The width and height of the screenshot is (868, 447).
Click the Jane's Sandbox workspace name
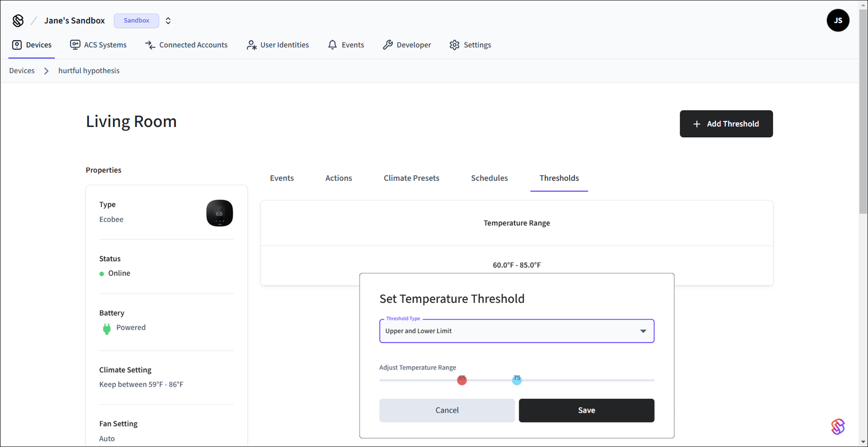pyautogui.click(x=74, y=21)
